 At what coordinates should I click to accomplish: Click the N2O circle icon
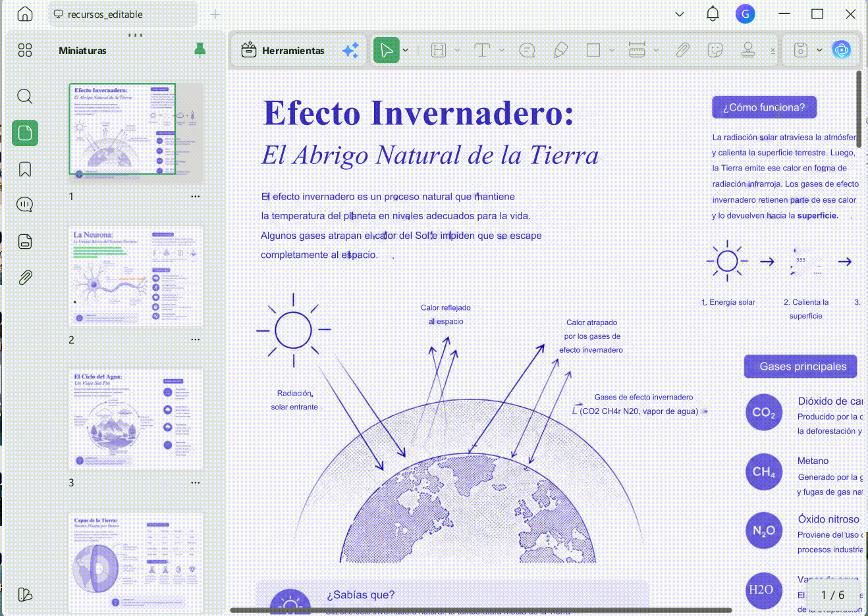[x=764, y=530]
